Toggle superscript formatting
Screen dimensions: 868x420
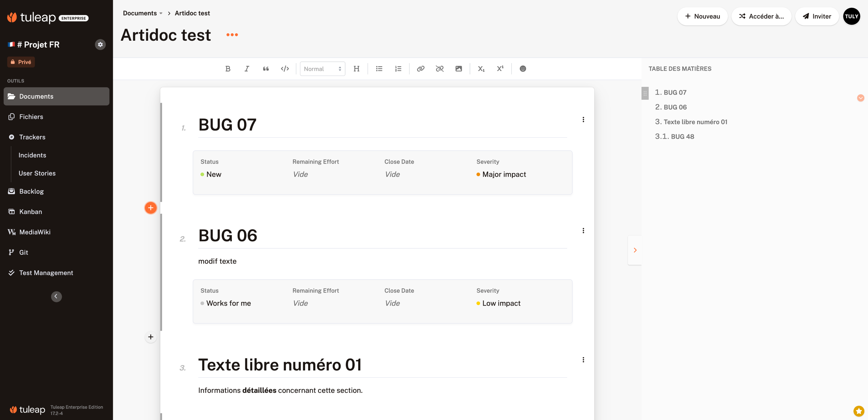click(x=500, y=69)
